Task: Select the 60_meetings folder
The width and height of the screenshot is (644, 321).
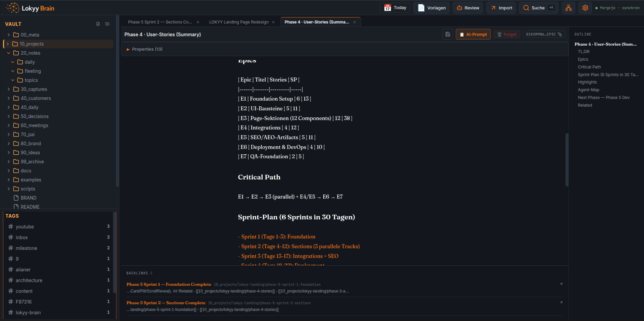Action: (58, 125)
